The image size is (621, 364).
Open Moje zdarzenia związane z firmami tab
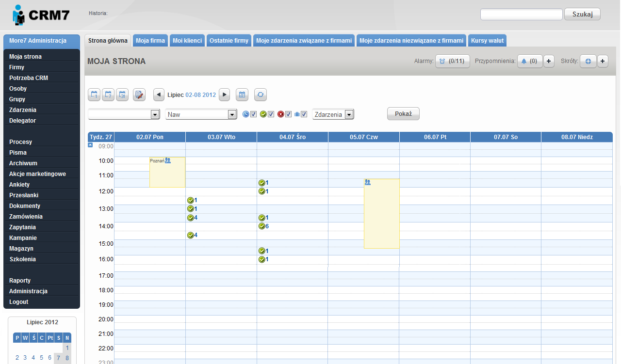(x=304, y=41)
